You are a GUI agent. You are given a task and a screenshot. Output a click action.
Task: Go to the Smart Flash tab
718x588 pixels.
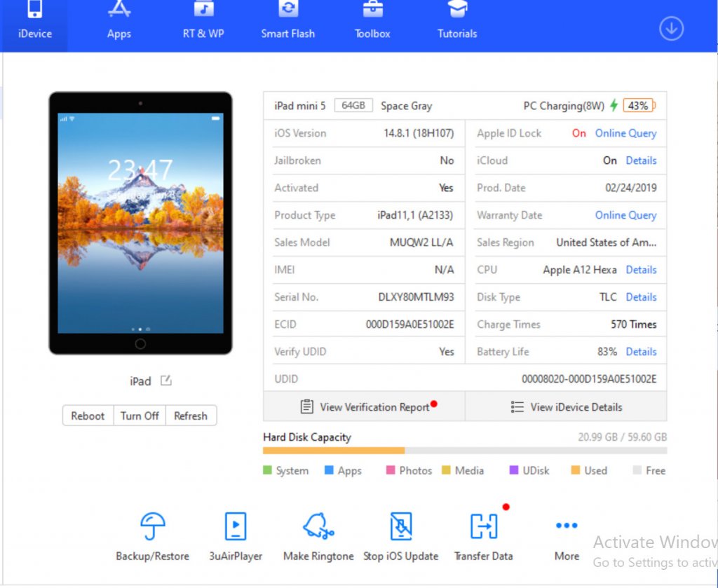coord(288,22)
